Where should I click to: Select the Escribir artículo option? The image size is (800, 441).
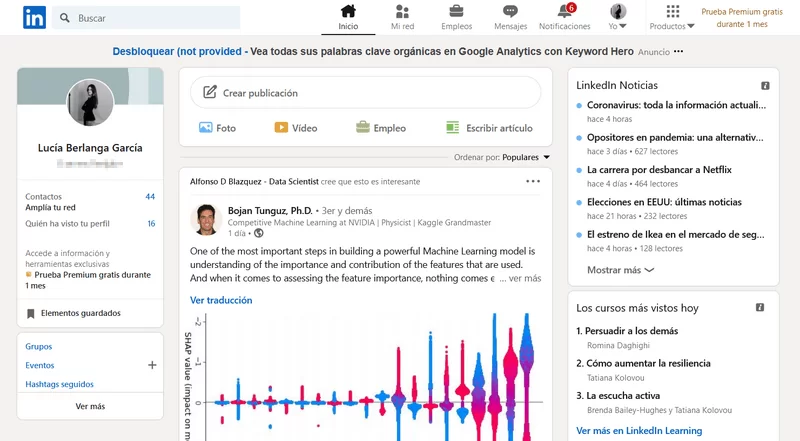[489, 128]
